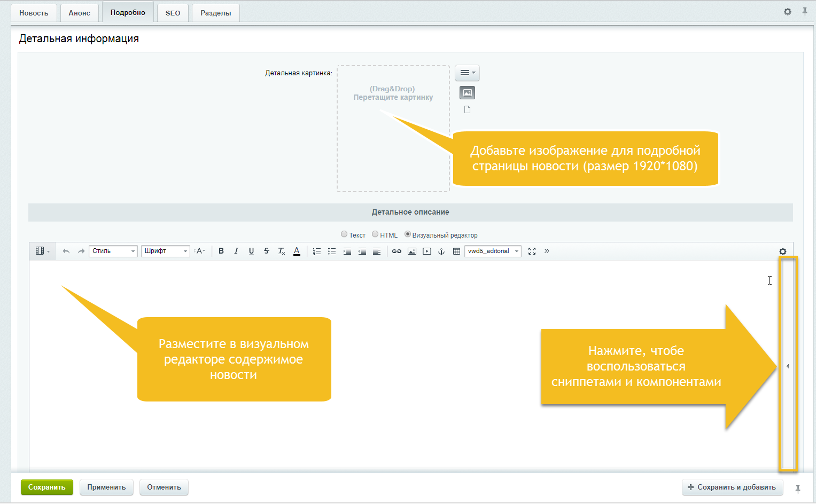Click the Drag&Drop picture upload area
Viewport: 816px width, 504px height.
393,129
